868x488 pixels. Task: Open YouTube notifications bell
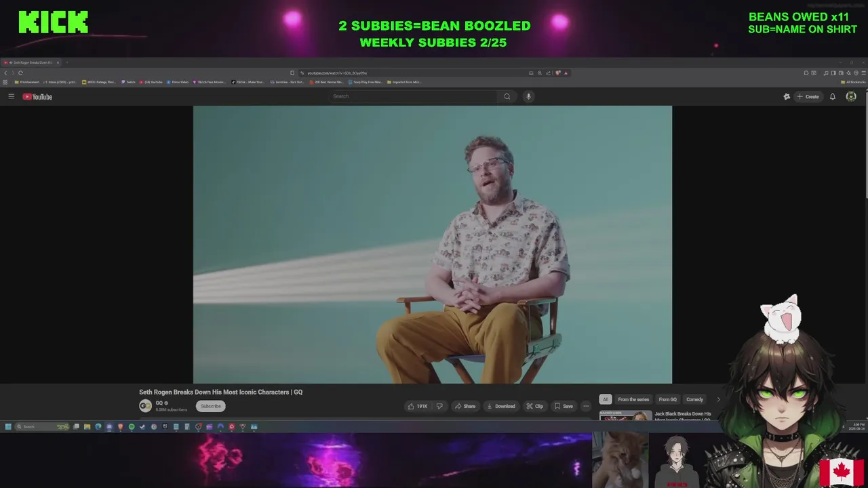coord(833,96)
